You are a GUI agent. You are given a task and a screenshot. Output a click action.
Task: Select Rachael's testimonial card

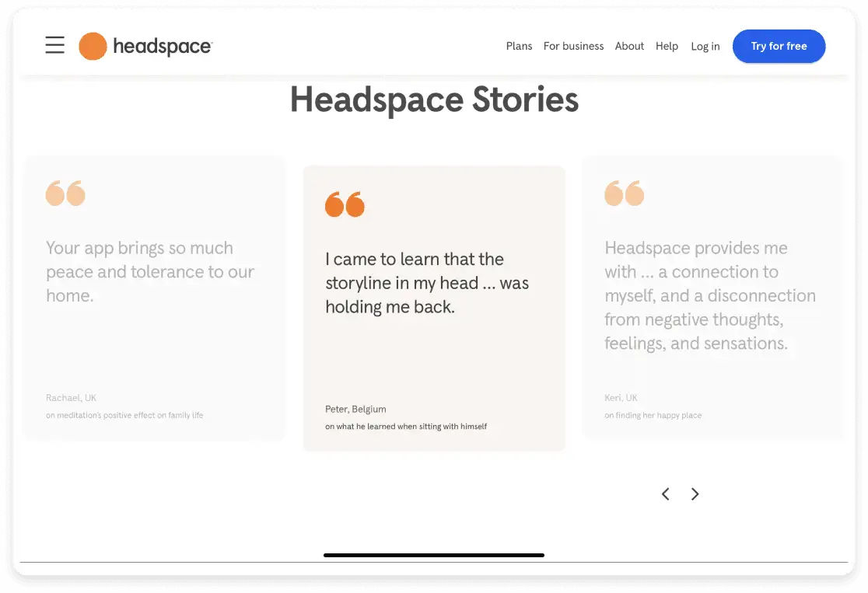pos(155,299)
